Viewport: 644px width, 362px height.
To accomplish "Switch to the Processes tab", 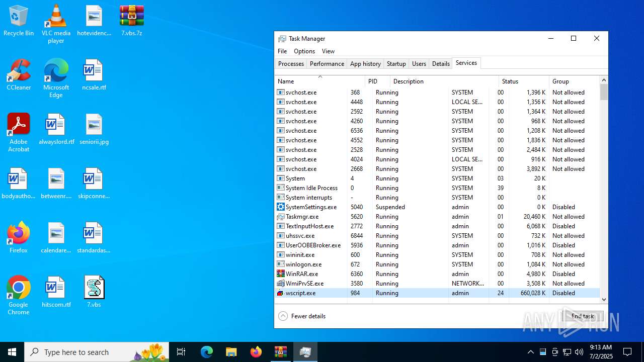I will click(291, 64).
